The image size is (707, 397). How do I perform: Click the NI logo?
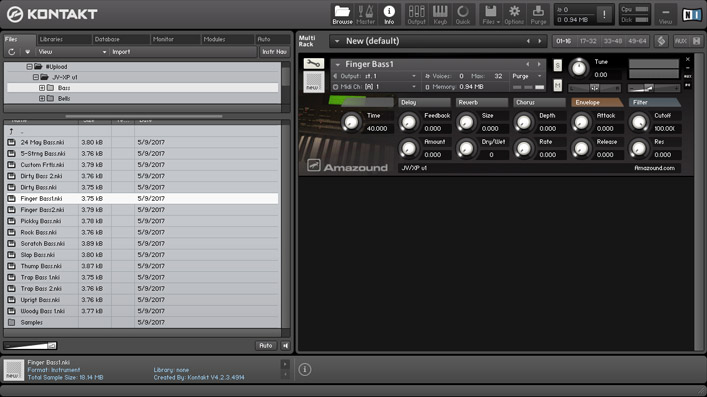(691, 14)
